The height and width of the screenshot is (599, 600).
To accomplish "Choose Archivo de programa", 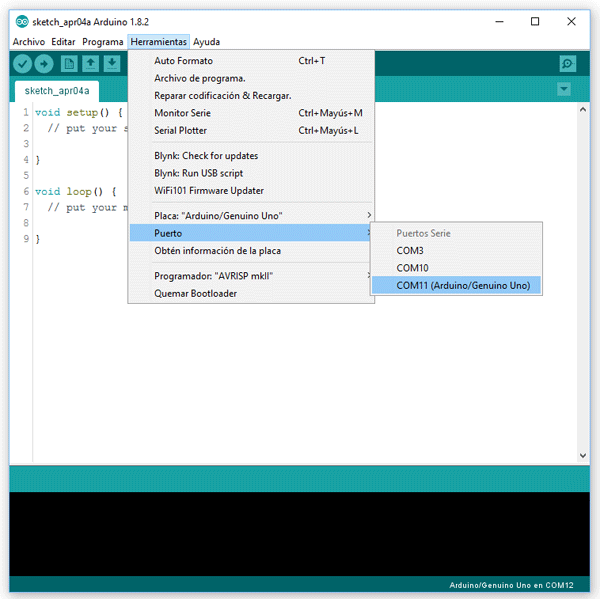I will point(251,78).
